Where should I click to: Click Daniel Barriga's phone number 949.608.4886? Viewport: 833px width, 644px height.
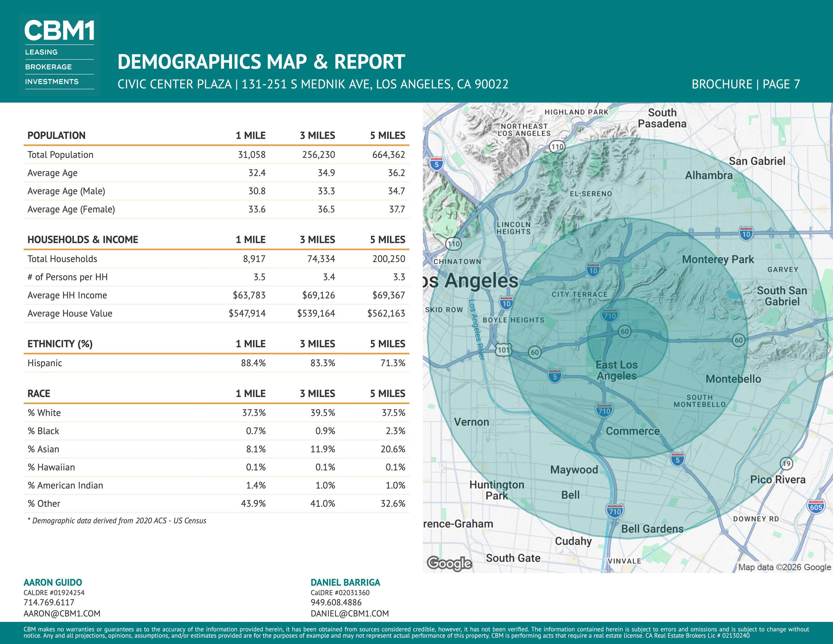click(336, 602)
